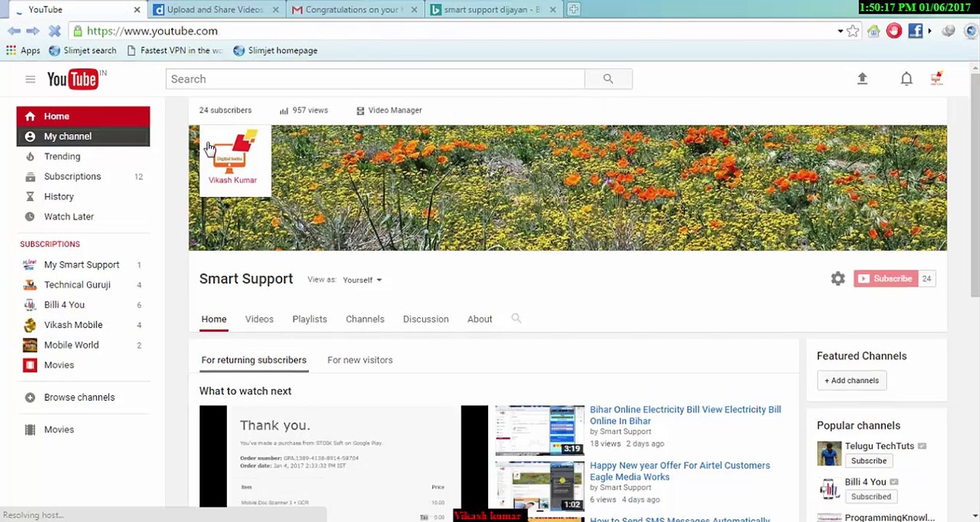Open the YouTube guide hamburger menu
The width and height of the screenshot is (980, 522).
point(30,79)
